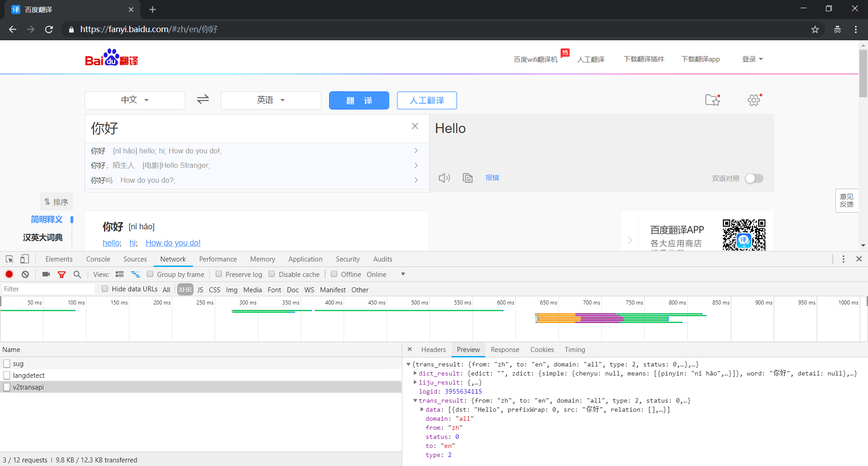Reload the Baidu Translate page
Viewport: 868px width, 466px height.
49,29
